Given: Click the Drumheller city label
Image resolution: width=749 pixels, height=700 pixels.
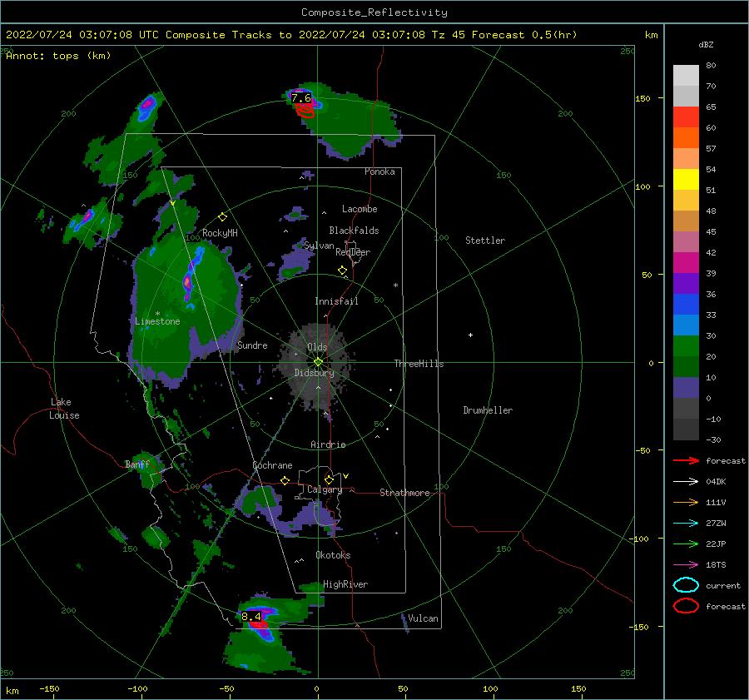Looking at the screenshot, I should pos(488,410).
